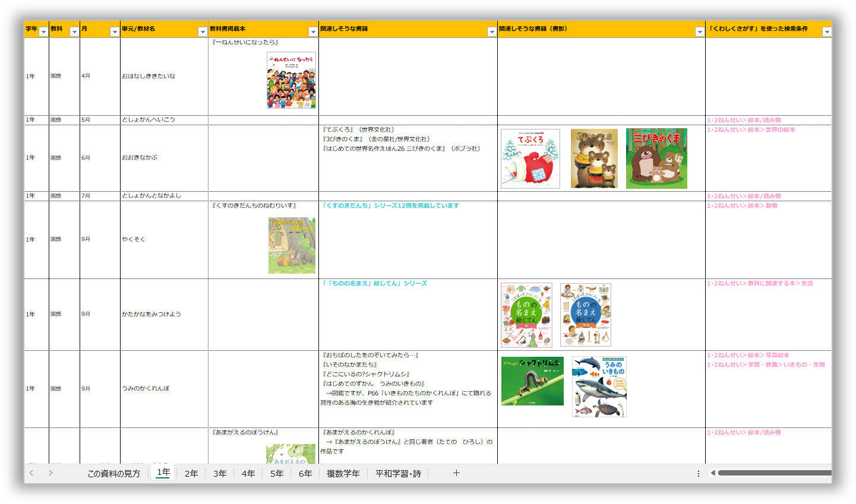This screenshot has height=504, width=856.
Task: Select the としょかんへいこう cell
Action: (x=164, y=119)
